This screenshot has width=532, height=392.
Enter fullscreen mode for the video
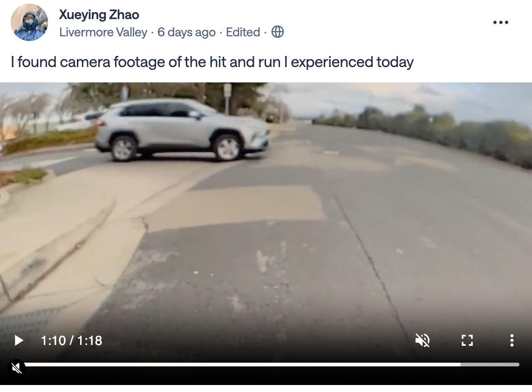click(x=467, y=340)
